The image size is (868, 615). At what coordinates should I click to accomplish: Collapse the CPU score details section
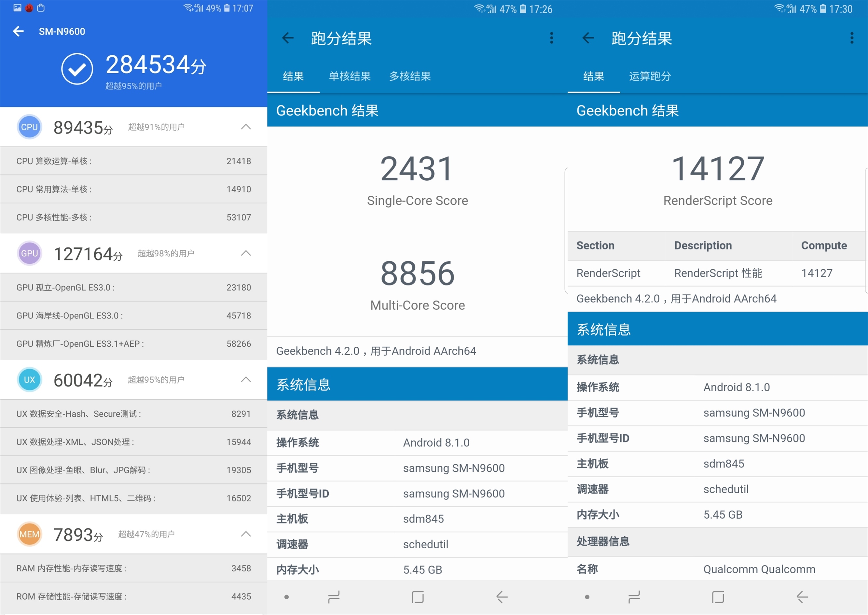246,127
